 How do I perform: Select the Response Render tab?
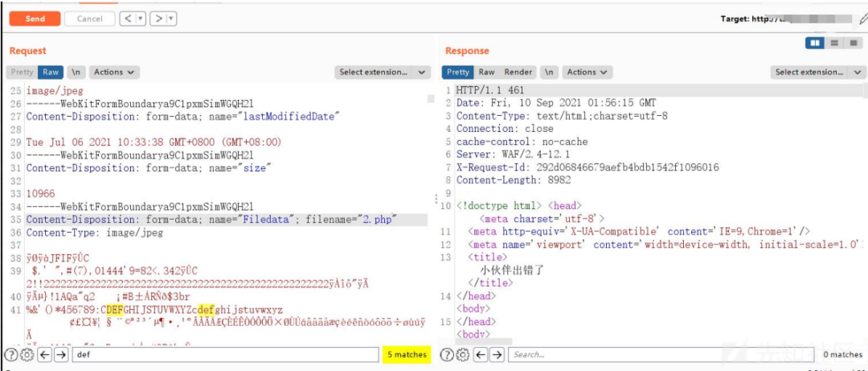pyautogui.click(x=518, y=72)
